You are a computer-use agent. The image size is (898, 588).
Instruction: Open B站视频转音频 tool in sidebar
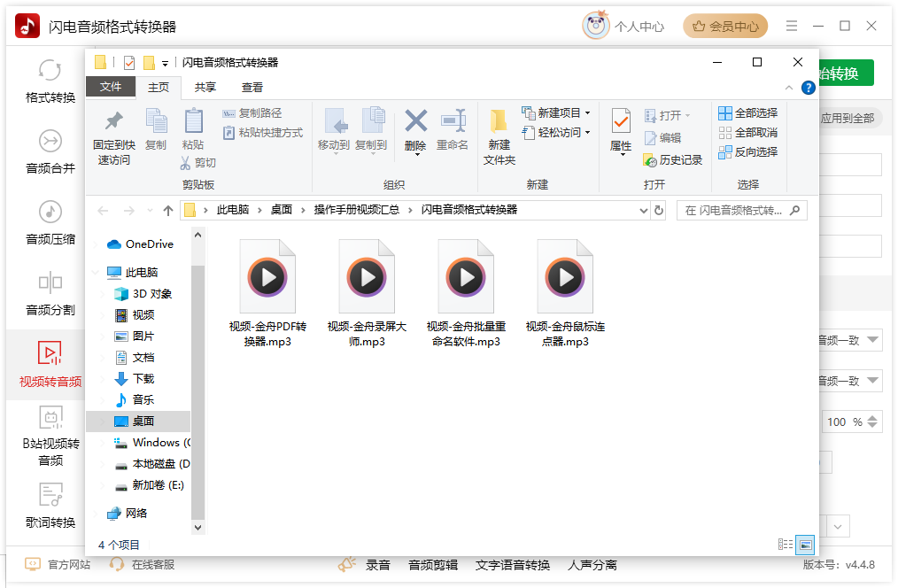coord(50,437)
